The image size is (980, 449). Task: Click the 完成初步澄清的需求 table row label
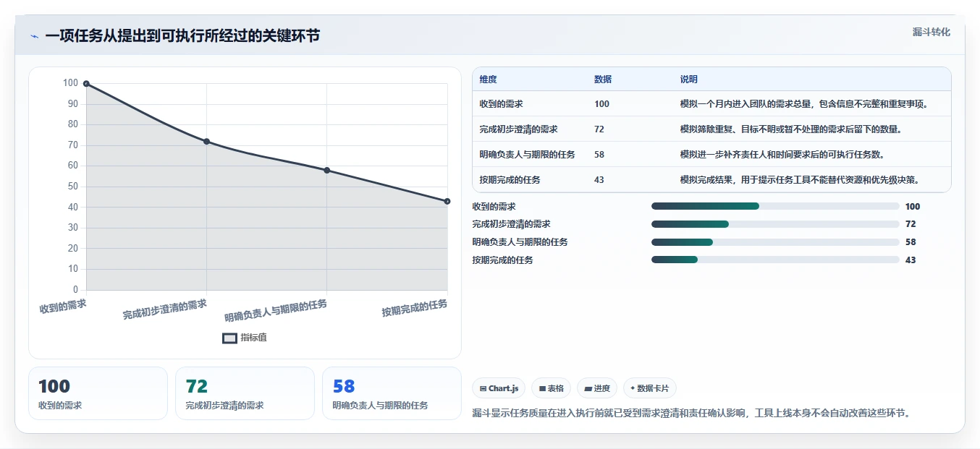(518, 129)
